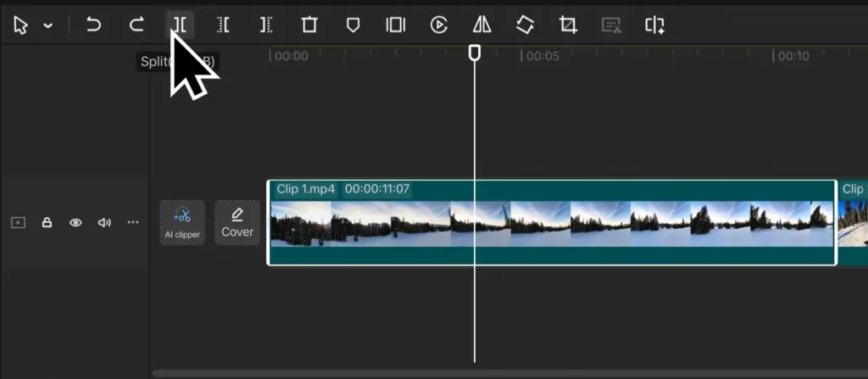Add a marker with the shield icon
Screen dimensions: 868x379
pyautogui.click(x=353, y=25)
